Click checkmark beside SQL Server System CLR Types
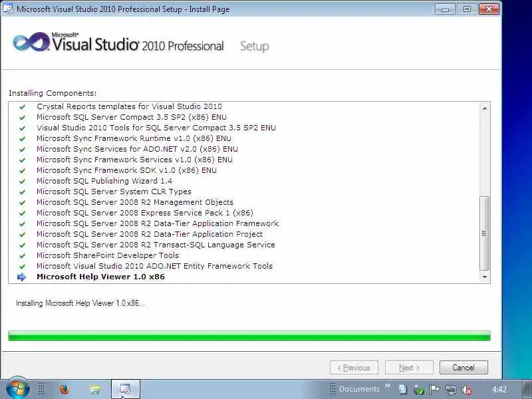This screenshot has width=532, height=399. [x=22, y=192]
